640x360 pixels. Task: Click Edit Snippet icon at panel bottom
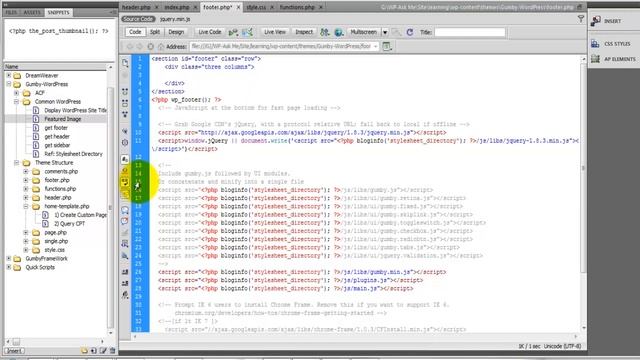tap(103, 351)
